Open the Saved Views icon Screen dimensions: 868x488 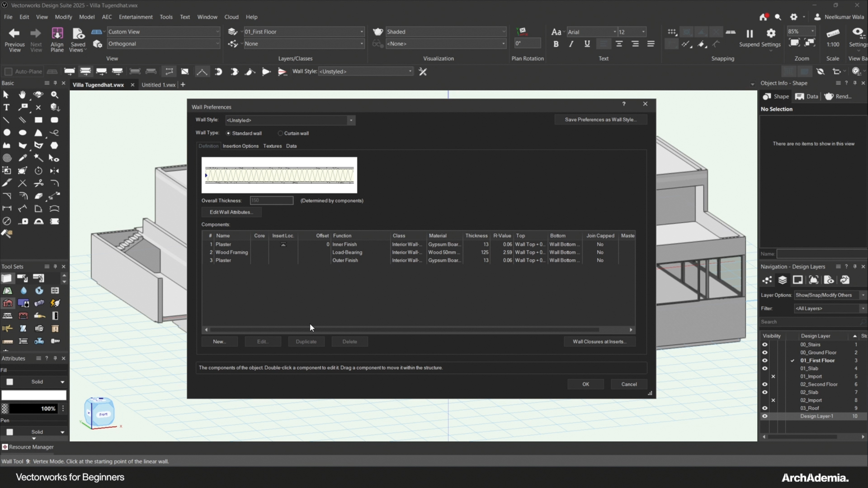point(78,33)
